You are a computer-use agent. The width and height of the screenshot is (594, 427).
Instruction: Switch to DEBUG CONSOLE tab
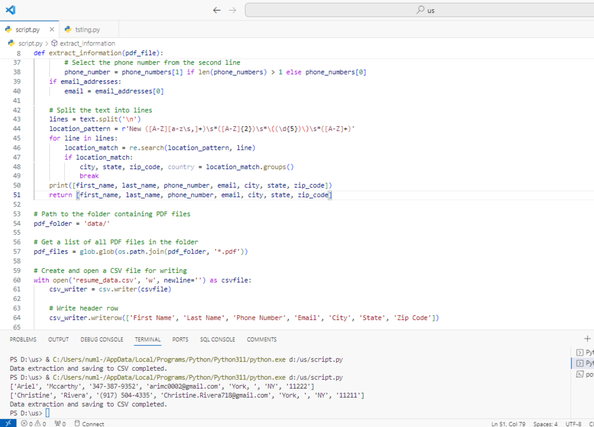click(x=102, y=339)
